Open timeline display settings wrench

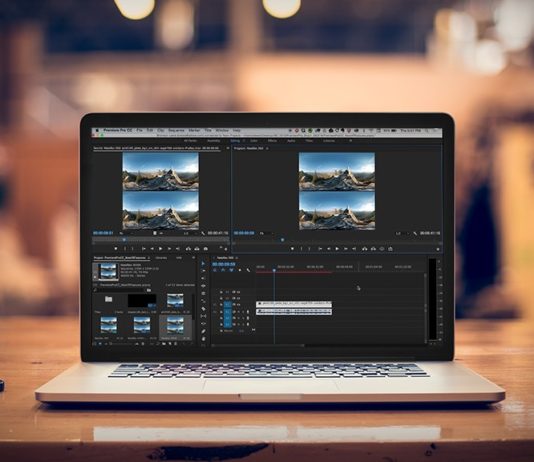click(x=248, y=270)
